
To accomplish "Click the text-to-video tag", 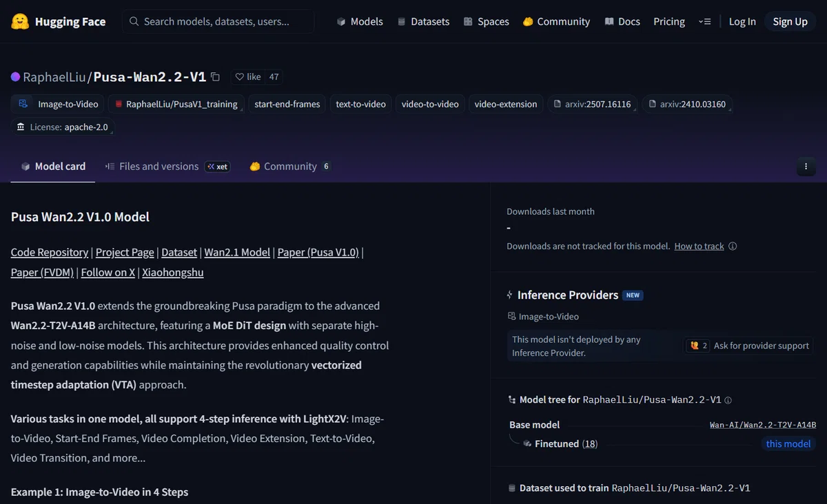I will [360, 104].
